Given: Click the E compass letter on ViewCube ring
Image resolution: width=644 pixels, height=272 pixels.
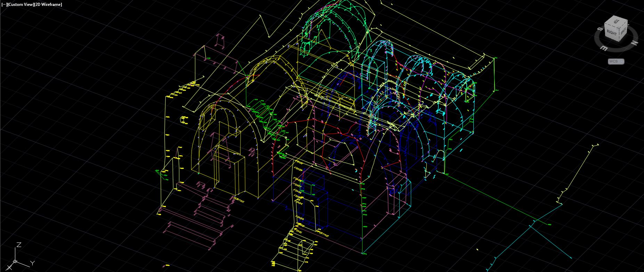Looking at the screenshot, I should tap(604, 48).
